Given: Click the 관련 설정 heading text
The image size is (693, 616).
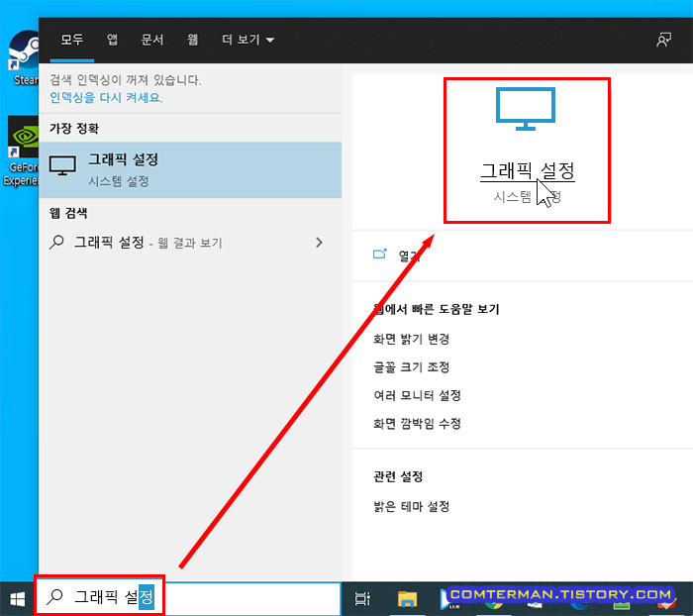Looking at the screenshot, I should (x=398, y=476).
